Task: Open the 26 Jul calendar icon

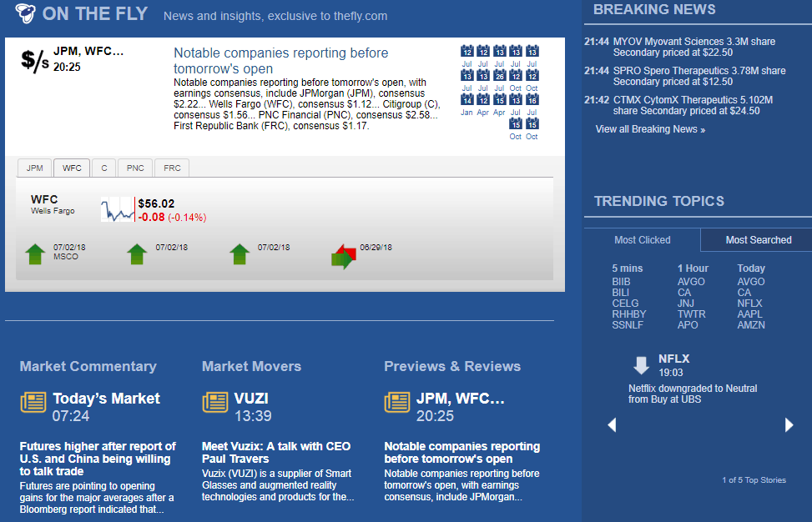Action: coord(499,76)
